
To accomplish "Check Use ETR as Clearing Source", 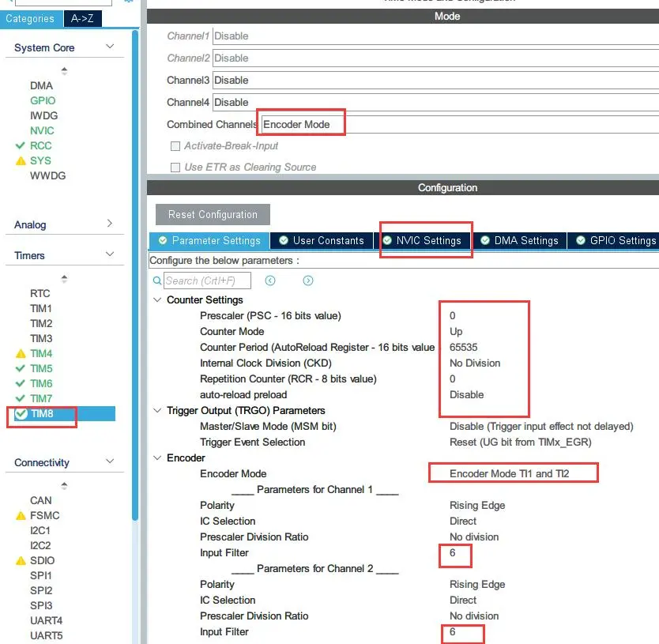I will point(175,168).
